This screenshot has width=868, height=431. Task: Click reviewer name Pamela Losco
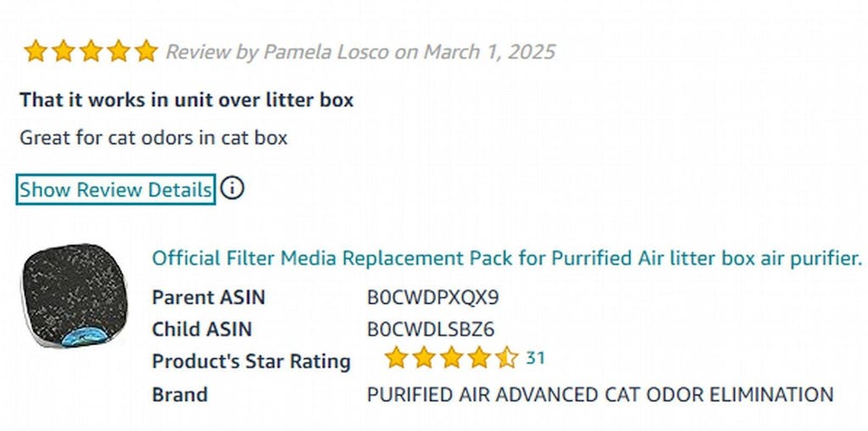click(327, 52)
